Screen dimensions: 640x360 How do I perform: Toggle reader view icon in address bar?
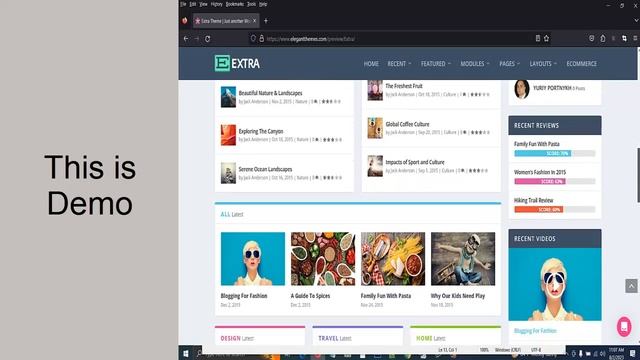(x=538, y=38)
